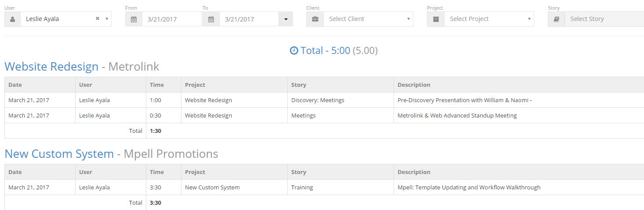The height and width of the screenshot is (210, 644).
Task: Click the calendar icon for From date
Action: tap(134, 19)
